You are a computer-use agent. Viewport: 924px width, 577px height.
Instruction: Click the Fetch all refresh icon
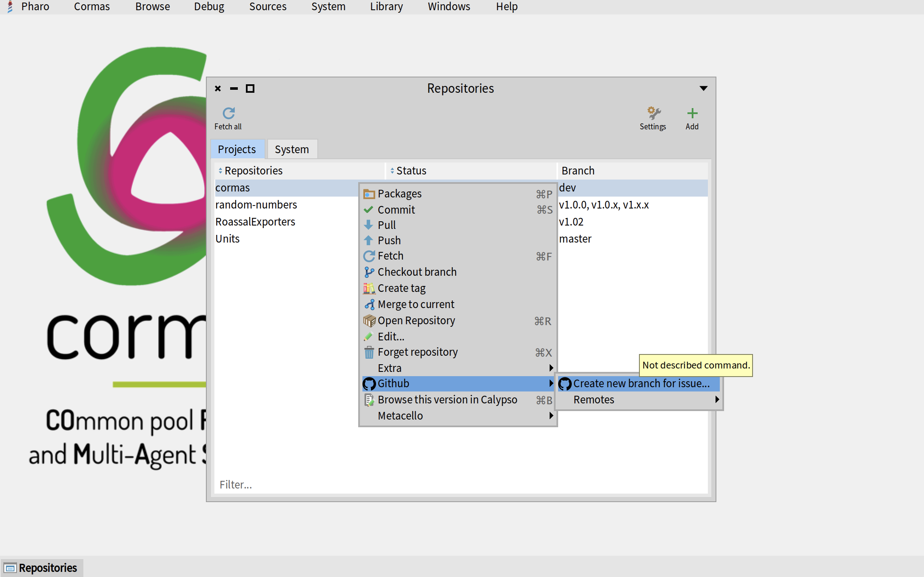228,113
